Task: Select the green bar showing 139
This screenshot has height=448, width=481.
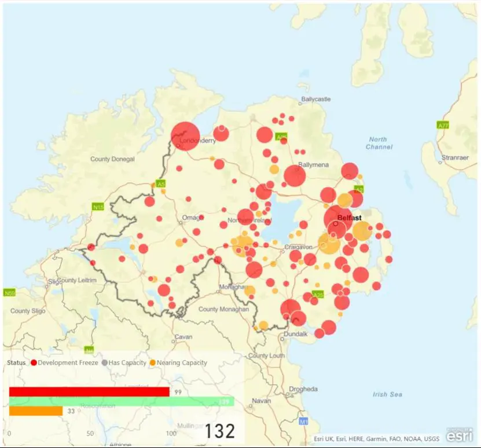Action: coord(122,401)
